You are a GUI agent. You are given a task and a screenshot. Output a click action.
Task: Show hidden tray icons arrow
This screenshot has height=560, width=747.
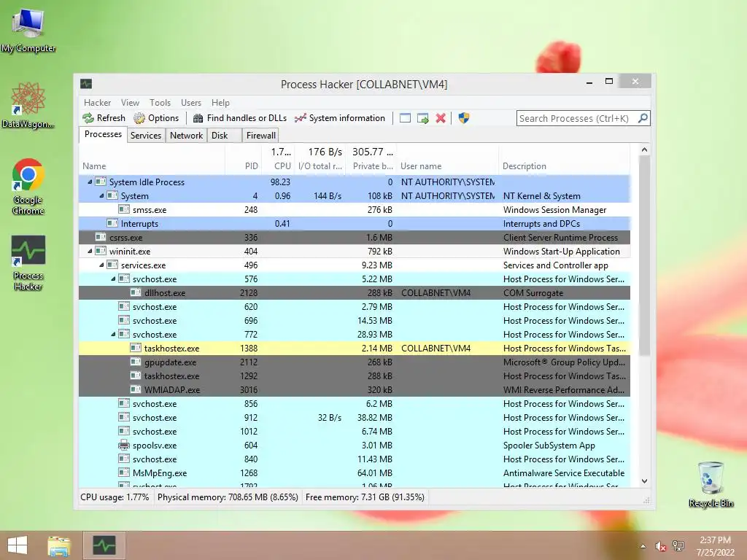point(643,546)
